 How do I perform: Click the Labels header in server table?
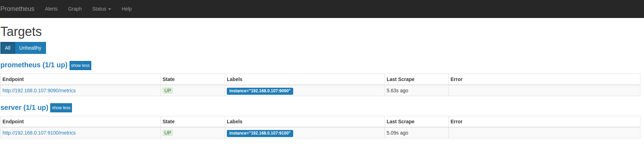(235, 122)
